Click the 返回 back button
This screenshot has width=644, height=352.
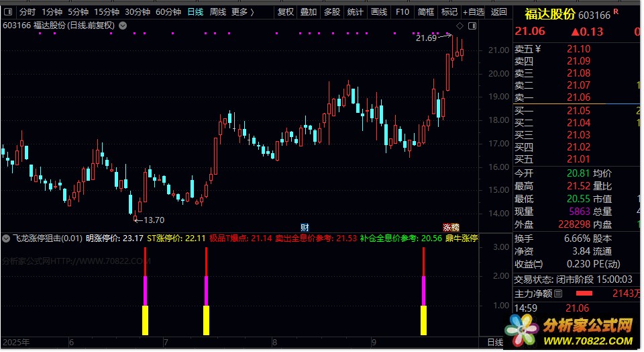pyautogui.click(x=498, y=12)
